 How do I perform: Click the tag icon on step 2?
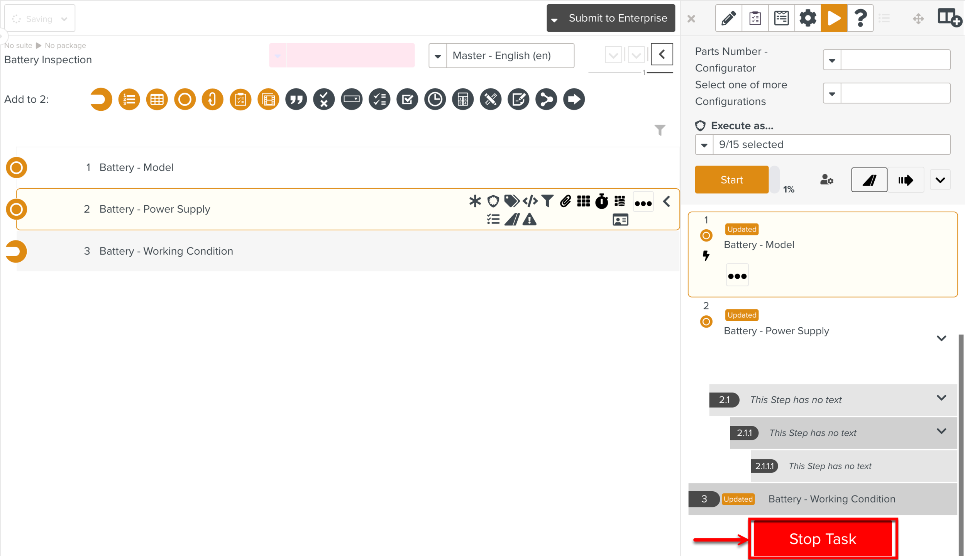point(511,201)
